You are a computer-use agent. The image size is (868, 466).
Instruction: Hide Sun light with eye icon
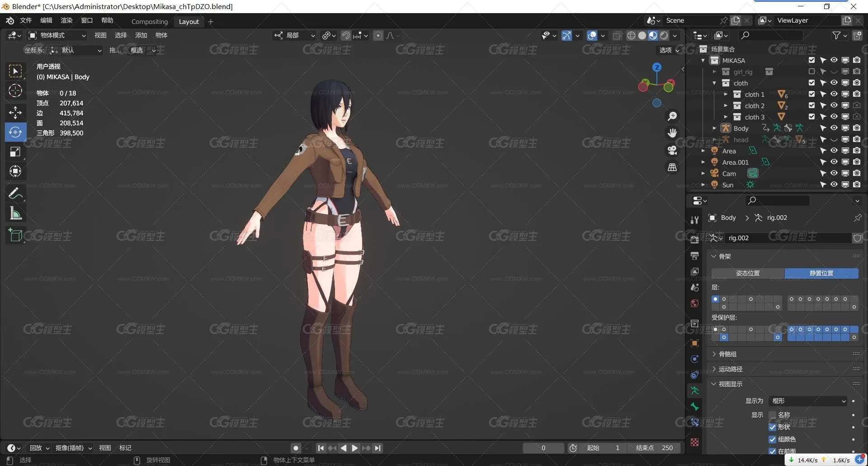(x=834, y=185)
